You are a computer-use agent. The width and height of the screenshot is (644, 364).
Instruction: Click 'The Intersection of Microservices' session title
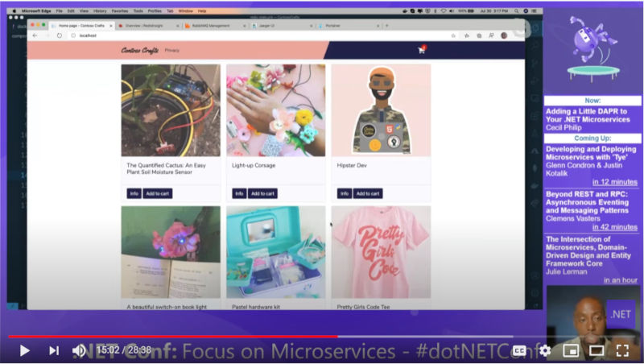[x=588, y=251]
